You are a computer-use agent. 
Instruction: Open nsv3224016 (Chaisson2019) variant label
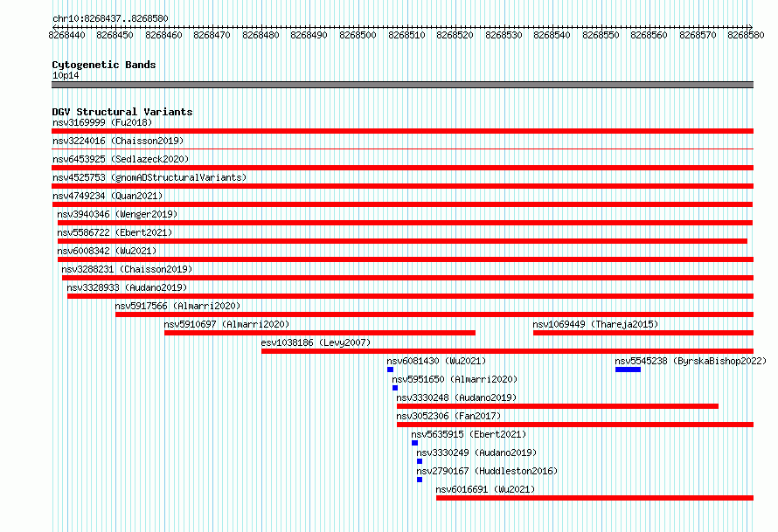(x=118, y=141)
